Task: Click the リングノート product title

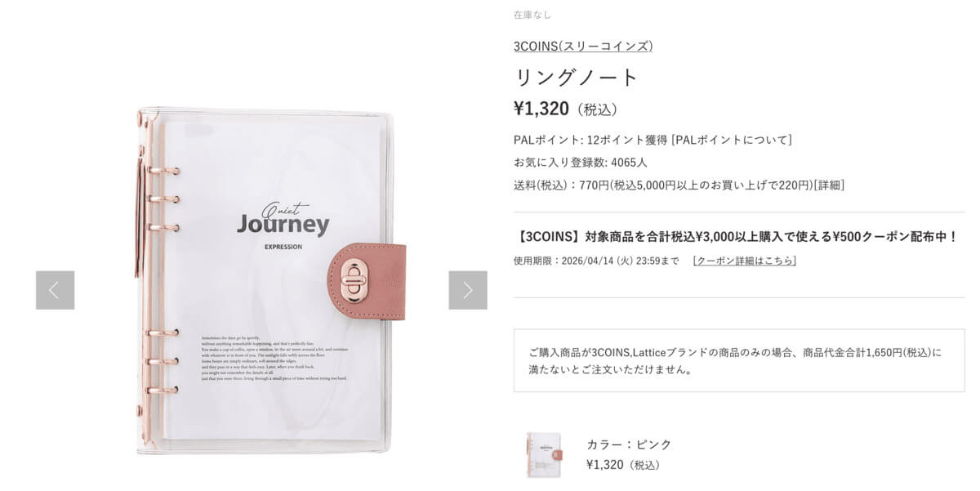Action: click(576, 78)
